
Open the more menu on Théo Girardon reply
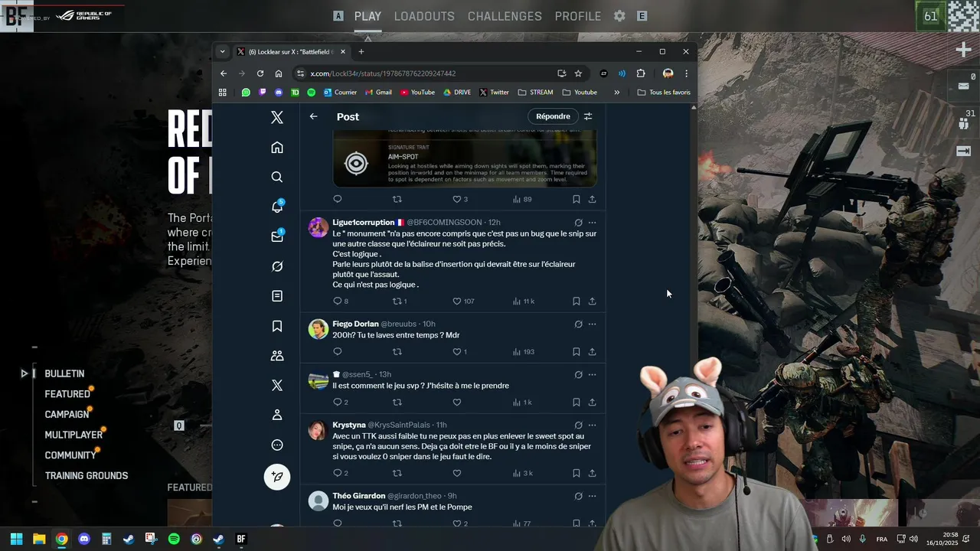pos(592,496)
